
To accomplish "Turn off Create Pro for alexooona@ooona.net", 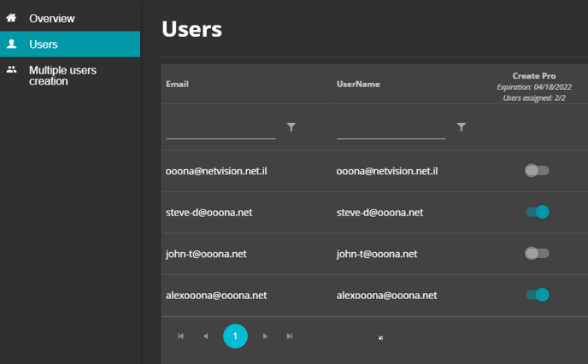I will [537, 295].
